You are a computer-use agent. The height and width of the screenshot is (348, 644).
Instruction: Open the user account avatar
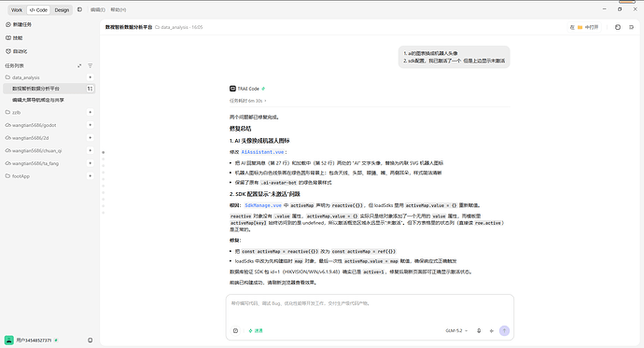click(x=8, y=340)
